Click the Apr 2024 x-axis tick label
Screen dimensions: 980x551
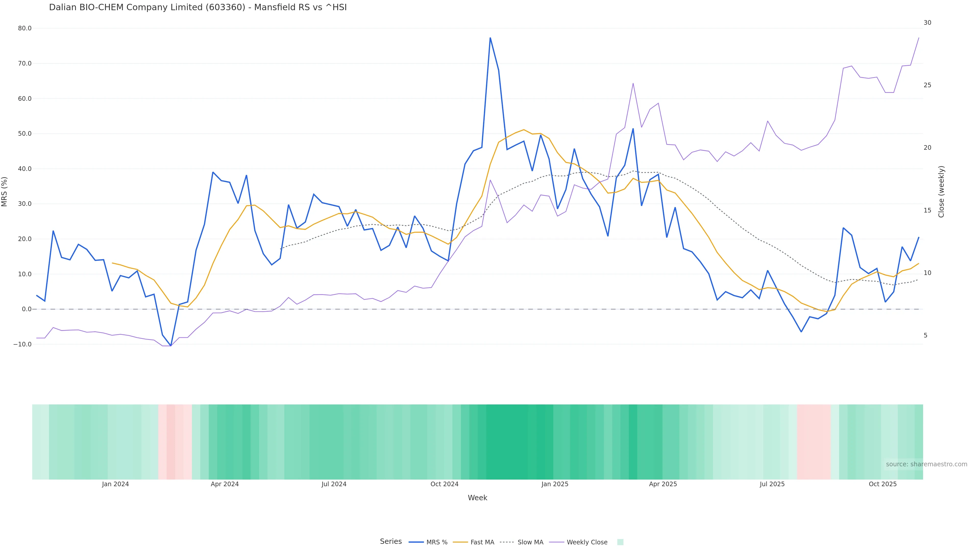(x=225, y=484)
